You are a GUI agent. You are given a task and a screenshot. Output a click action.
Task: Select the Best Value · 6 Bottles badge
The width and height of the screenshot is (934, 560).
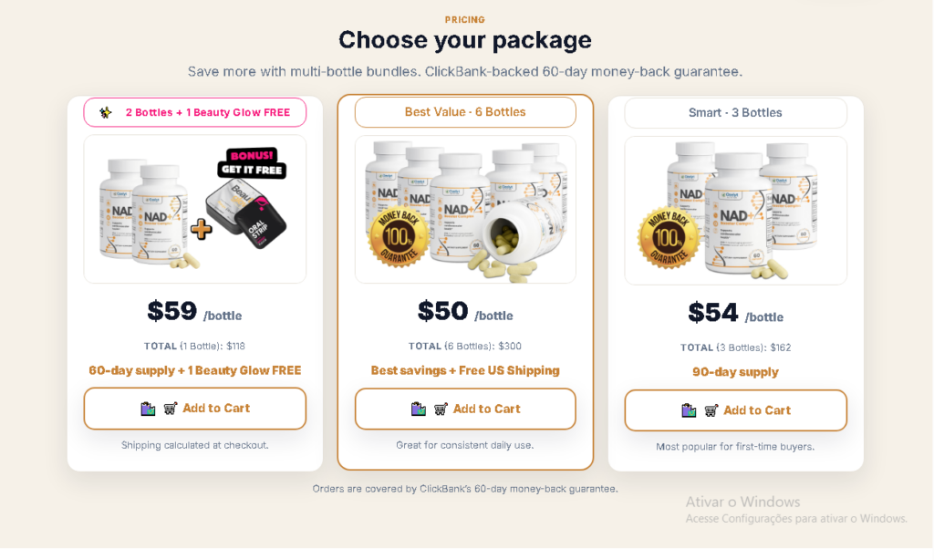[x=465, y=112]
